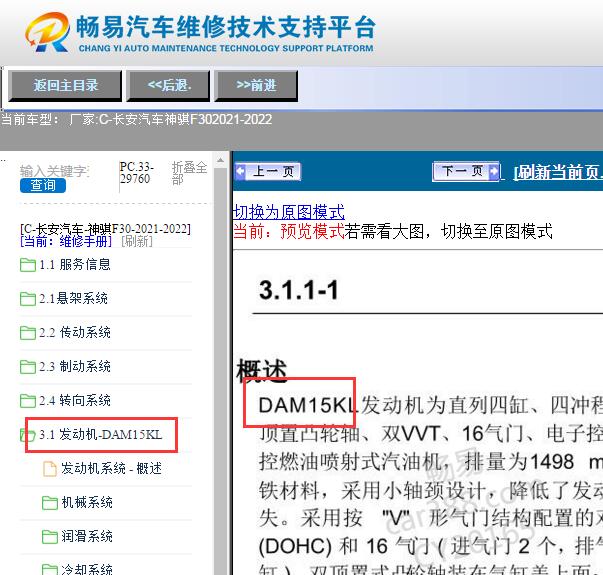The height and width of the screenshot is (575, 603).
Task: Click the right arrow icon on 下一页
Action: click(x=493, y=171)
